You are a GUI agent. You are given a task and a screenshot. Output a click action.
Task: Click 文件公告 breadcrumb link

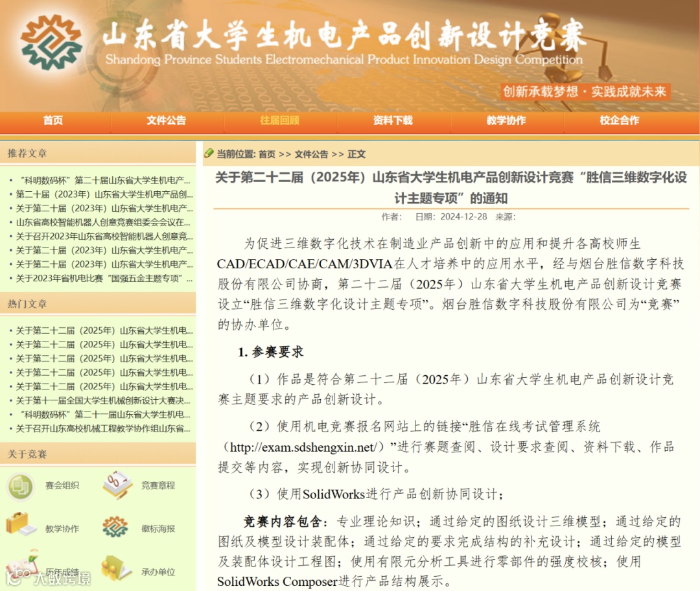(311, 154)
